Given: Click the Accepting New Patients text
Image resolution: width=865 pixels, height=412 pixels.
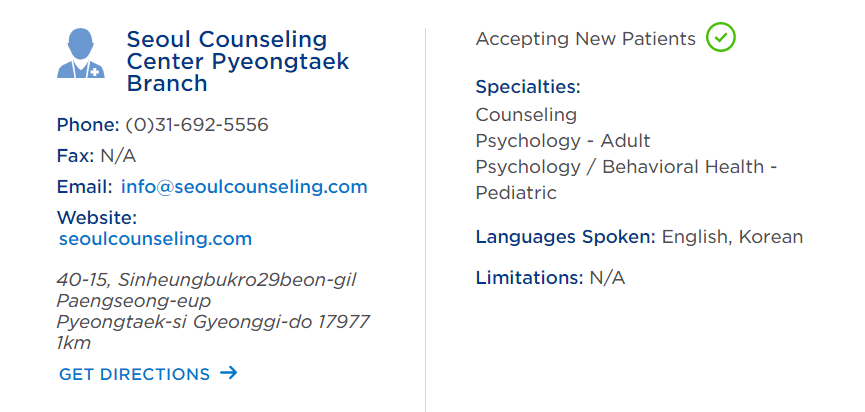Looking at the screenshot, I should click(x=585, y=39).
